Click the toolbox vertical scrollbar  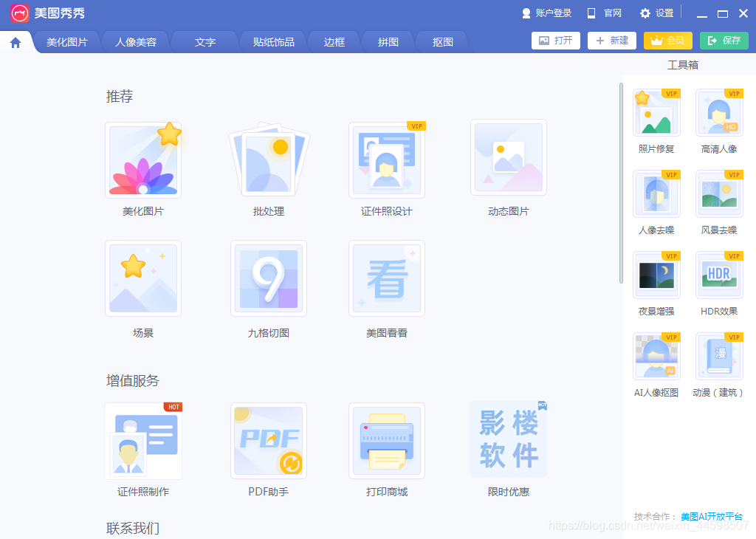tap(621, 183)
